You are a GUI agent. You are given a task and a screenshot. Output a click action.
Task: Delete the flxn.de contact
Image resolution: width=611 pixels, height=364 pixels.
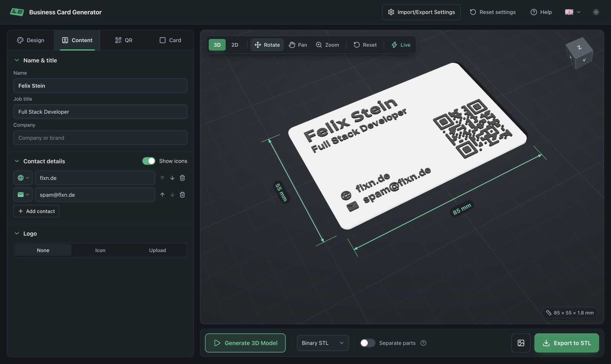pyautogui.click(x=182, y=178)
